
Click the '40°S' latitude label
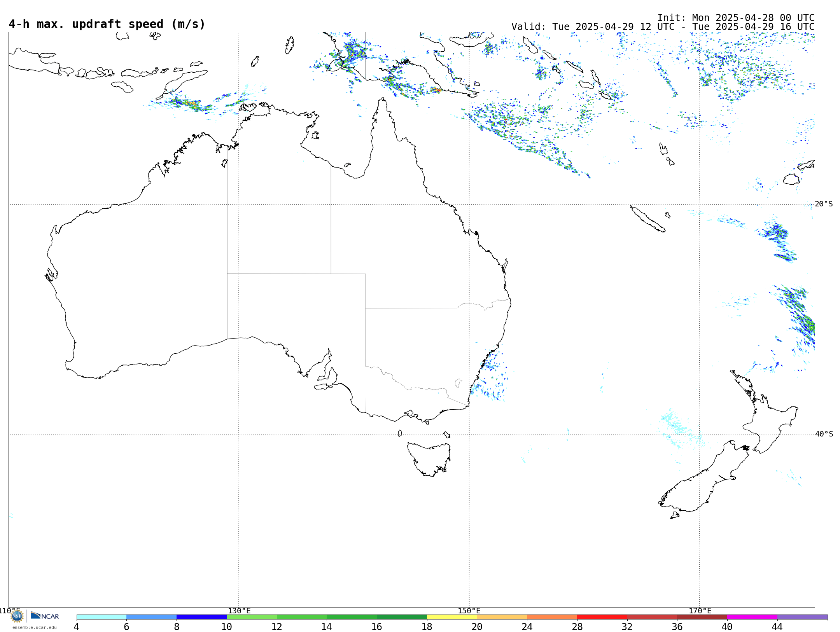(824, 434)
